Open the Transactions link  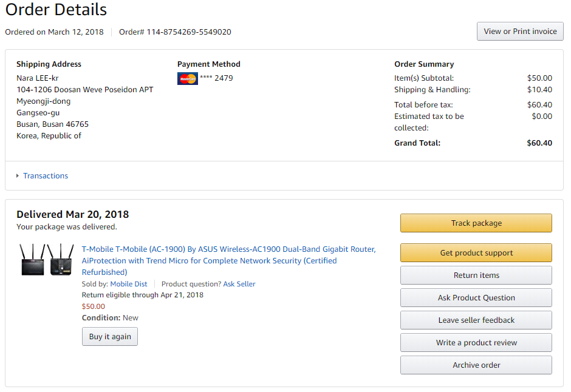click(x=46, y=176)
